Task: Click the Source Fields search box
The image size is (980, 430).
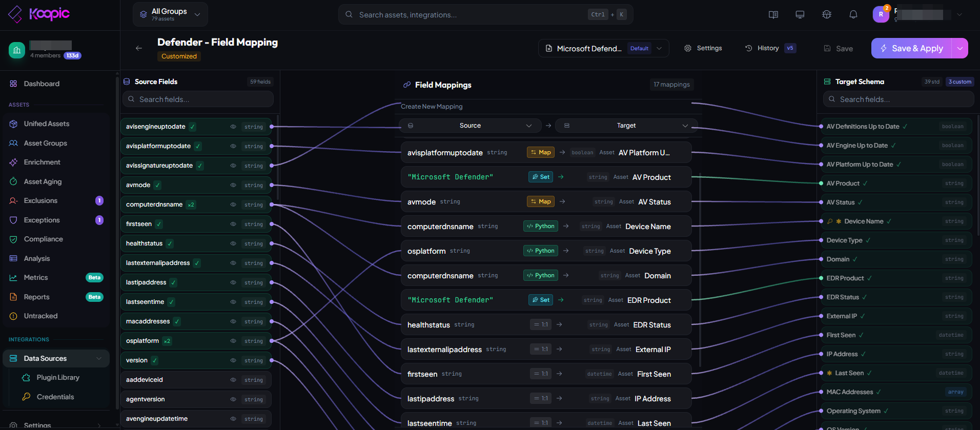Action: (198, 99)
